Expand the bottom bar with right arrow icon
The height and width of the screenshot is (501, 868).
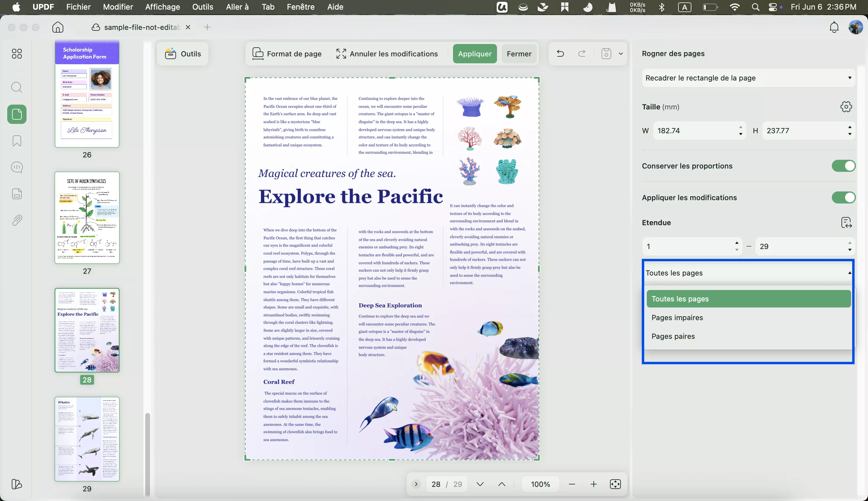click(416, 484)
